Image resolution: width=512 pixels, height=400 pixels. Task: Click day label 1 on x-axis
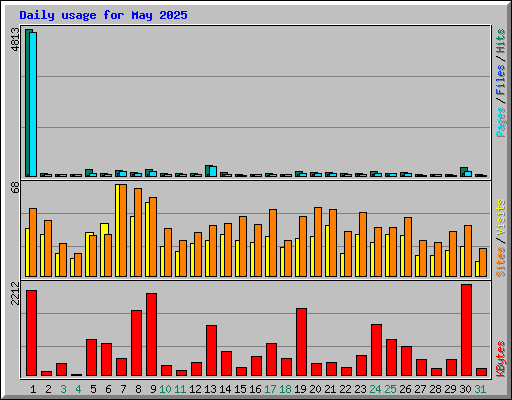coord(33,389)
